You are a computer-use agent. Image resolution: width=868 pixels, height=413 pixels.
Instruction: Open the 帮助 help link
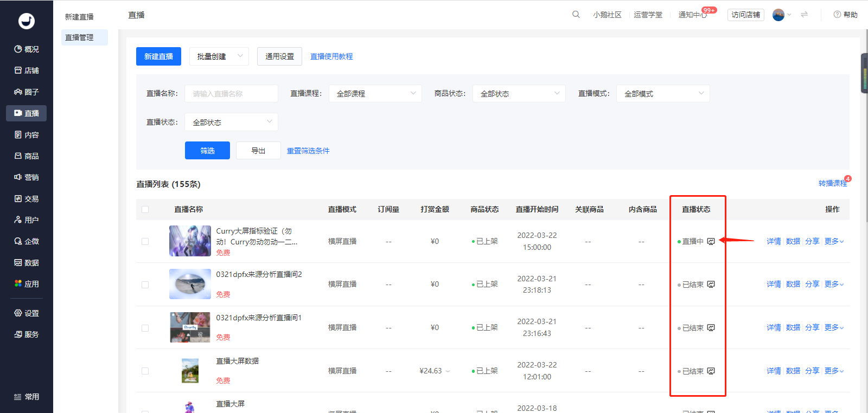coord(845,15)
